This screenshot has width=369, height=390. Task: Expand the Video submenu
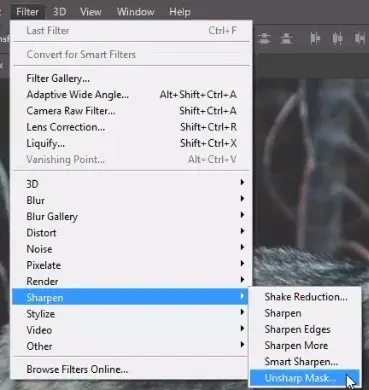tap(131, 330)
